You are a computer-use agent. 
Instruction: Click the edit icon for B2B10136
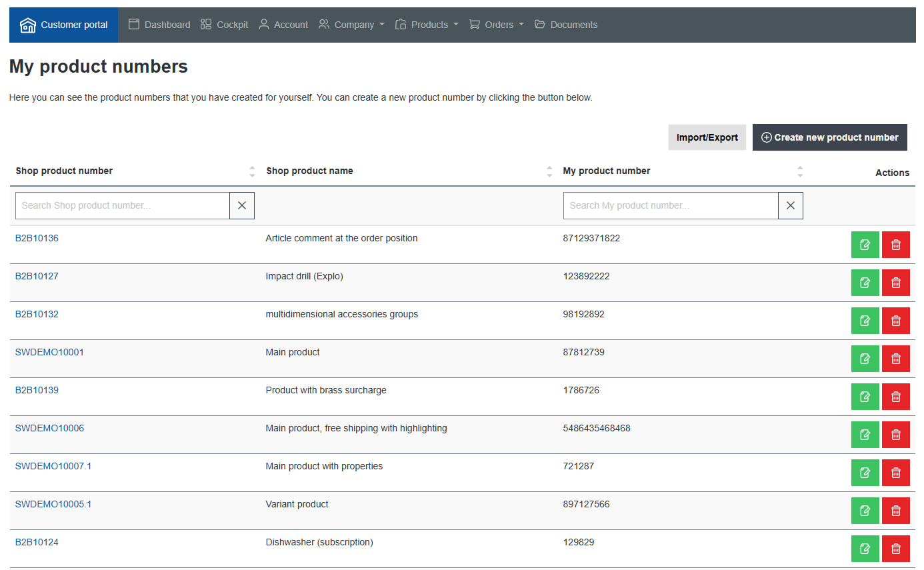coord(865,245)
